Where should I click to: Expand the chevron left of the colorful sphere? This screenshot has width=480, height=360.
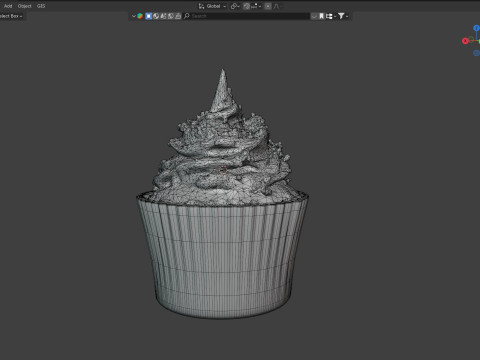(134, 16)
